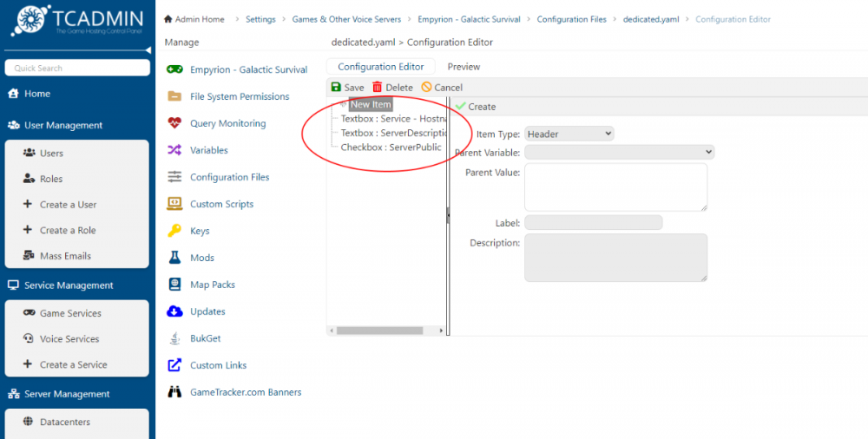Click the Empyrion gamepad icon
The image size is (868, 439).
(174, 69)
